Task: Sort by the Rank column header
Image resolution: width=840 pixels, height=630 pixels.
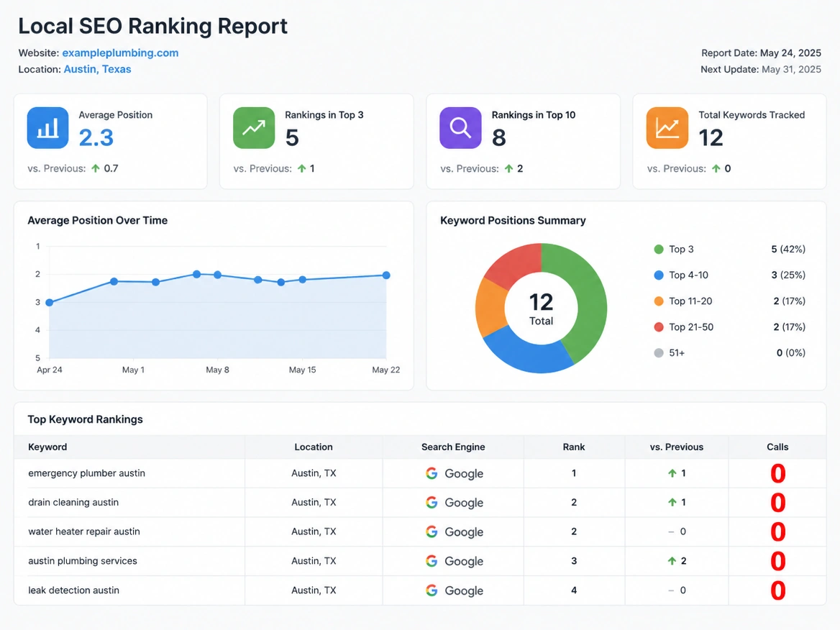Action: click(x=574, y=447)
